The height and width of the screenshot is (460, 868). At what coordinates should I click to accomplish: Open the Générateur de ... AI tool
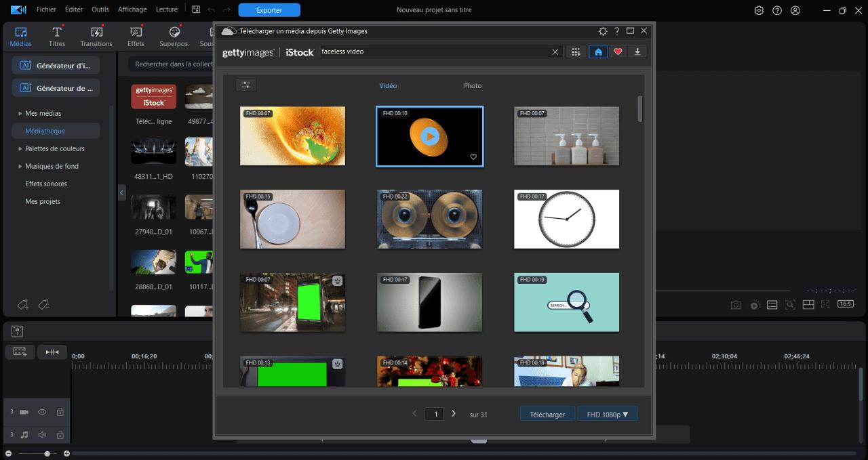(56, 88)
